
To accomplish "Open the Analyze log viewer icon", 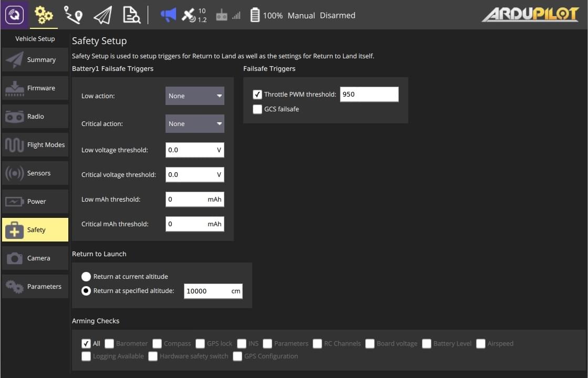I will coord(131,15).
